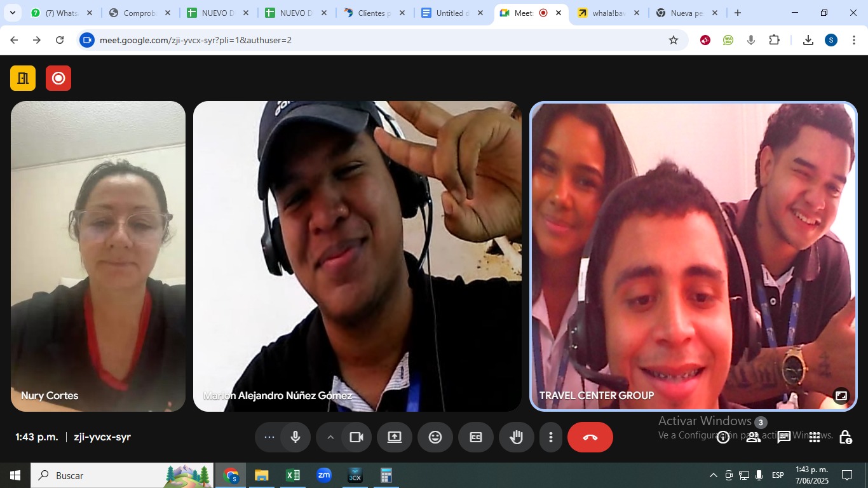Toggle closed captions on
The height and width of the screenshot is (488, 868).
pos(476,437)
